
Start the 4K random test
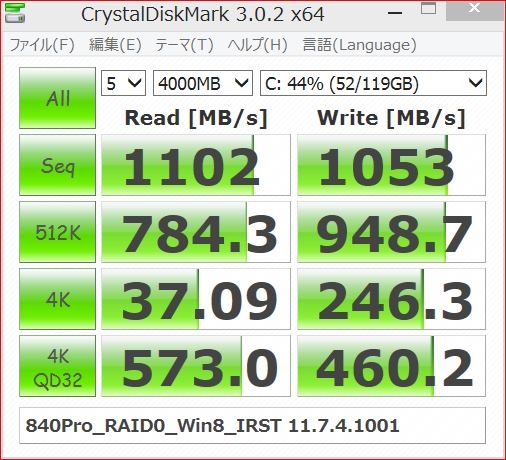tap(58, 299)
